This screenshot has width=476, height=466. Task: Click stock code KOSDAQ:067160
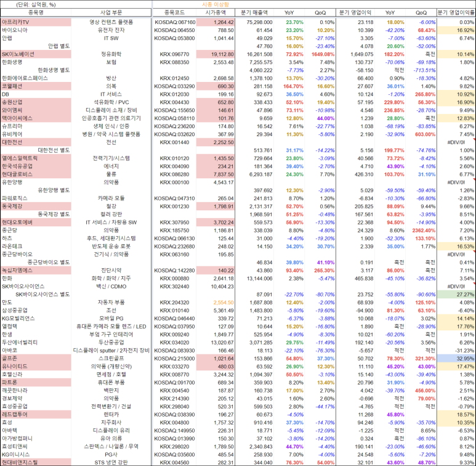(x=174, y=22)
